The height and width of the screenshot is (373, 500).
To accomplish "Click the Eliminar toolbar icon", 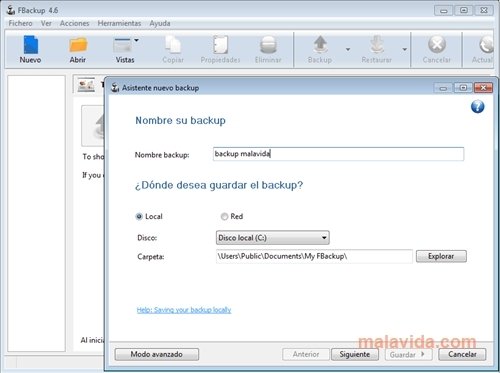I will (268, 50).
